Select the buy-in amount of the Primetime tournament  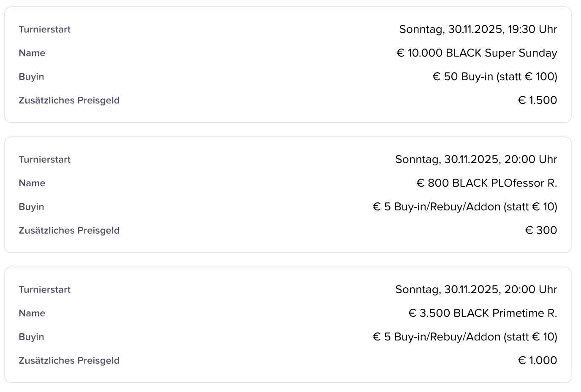[465, 337]
